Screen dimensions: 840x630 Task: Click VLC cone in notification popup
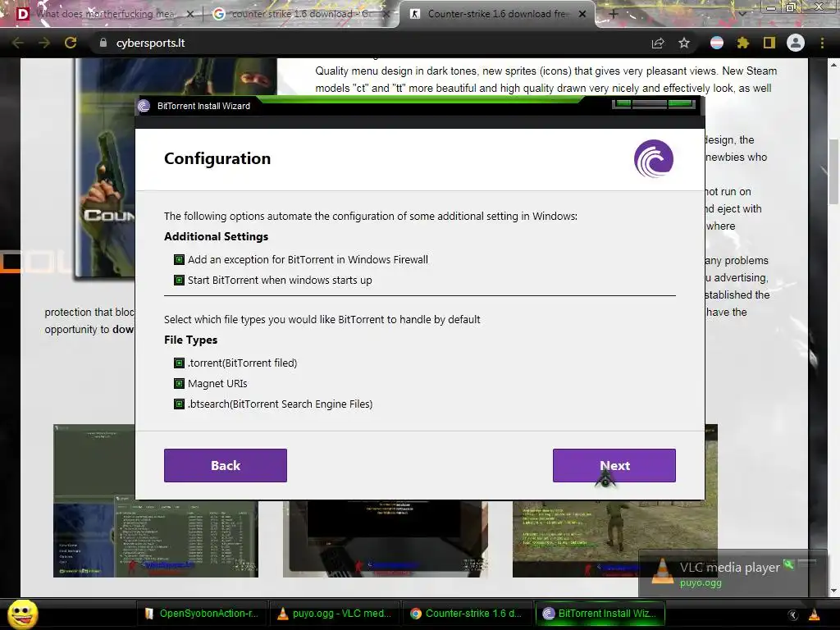pos(662,572)
